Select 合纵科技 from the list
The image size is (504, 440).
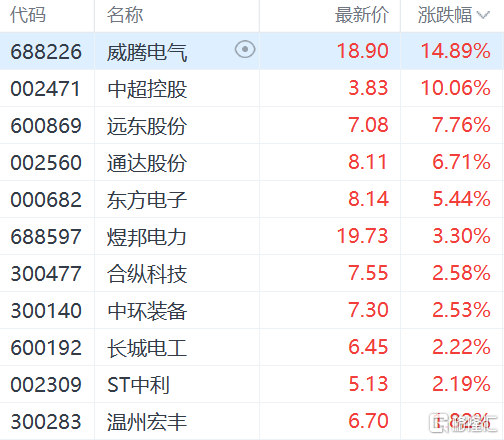(x=147, y=274)
